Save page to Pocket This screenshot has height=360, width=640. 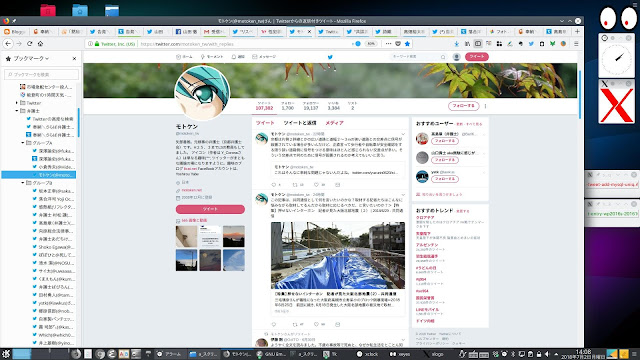point(398,44)
